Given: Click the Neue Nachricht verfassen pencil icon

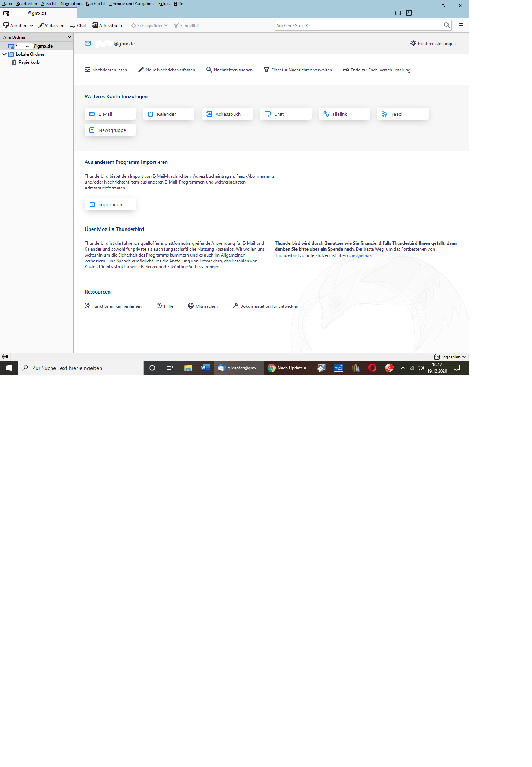Looking at the screenshot, I should click(141, 70).
